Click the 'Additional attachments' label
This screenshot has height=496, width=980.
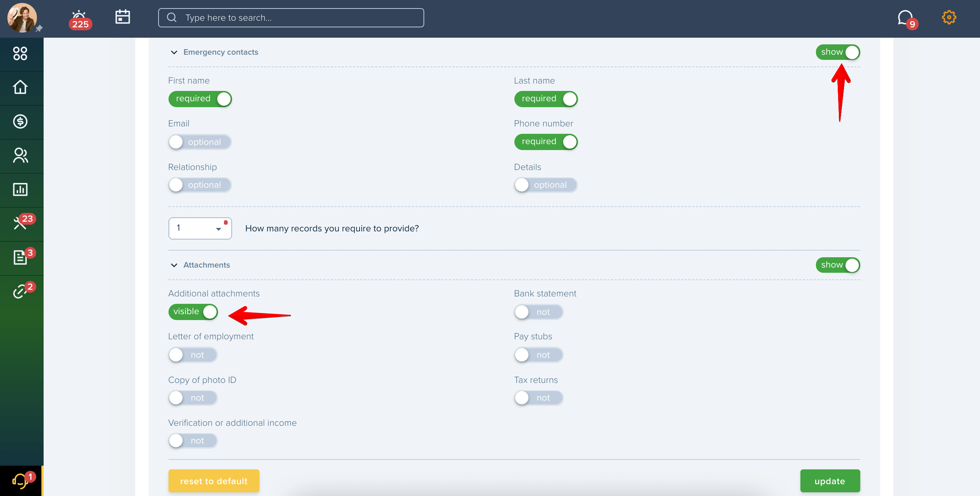214,293
